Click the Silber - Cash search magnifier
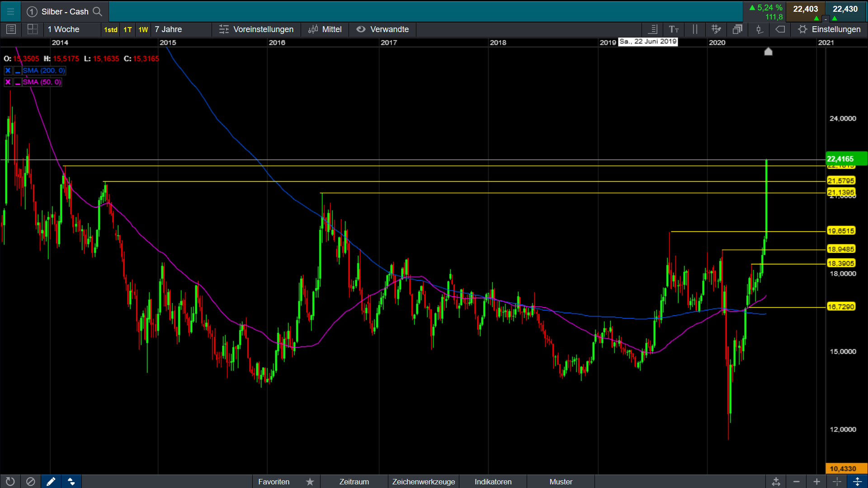The image size is (868, 488). (x=97, y=12)
